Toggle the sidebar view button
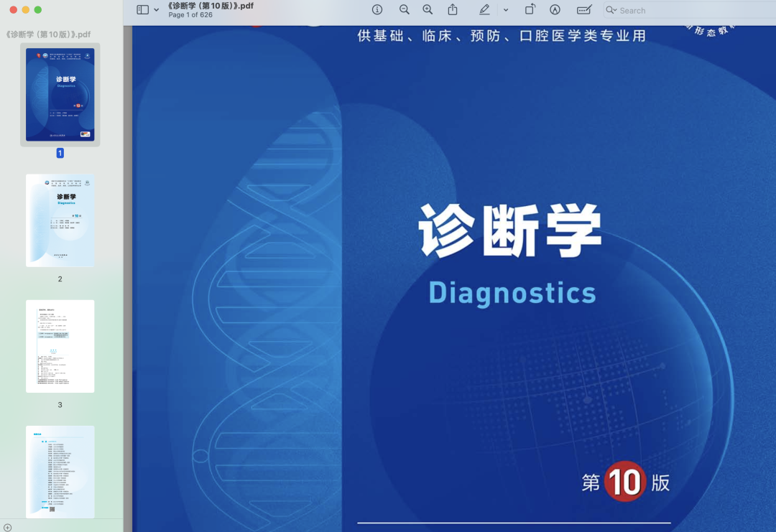Image resolution: width=776 pixels, height=532 pixels. pos(142,10)
